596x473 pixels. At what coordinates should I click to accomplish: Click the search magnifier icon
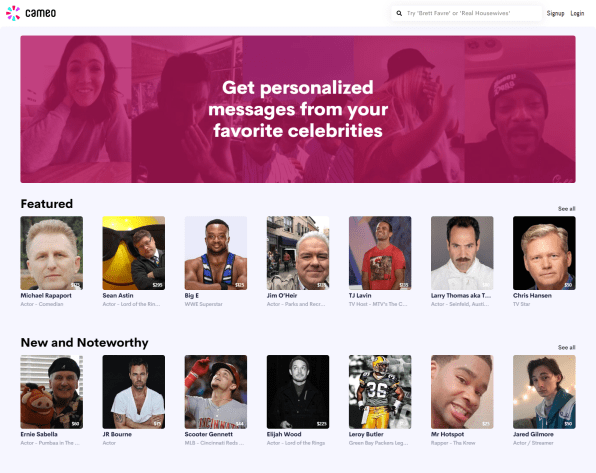point(399,13)
